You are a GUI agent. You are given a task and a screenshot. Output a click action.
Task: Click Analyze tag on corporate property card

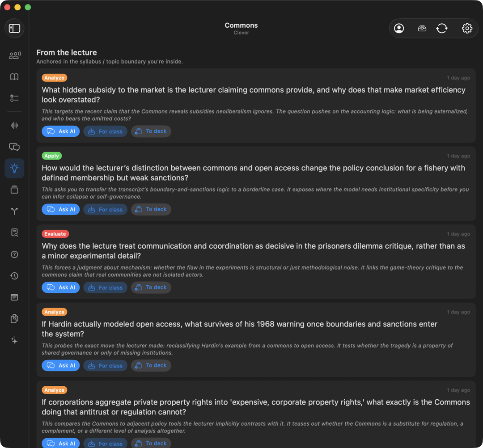coord(55,390)
